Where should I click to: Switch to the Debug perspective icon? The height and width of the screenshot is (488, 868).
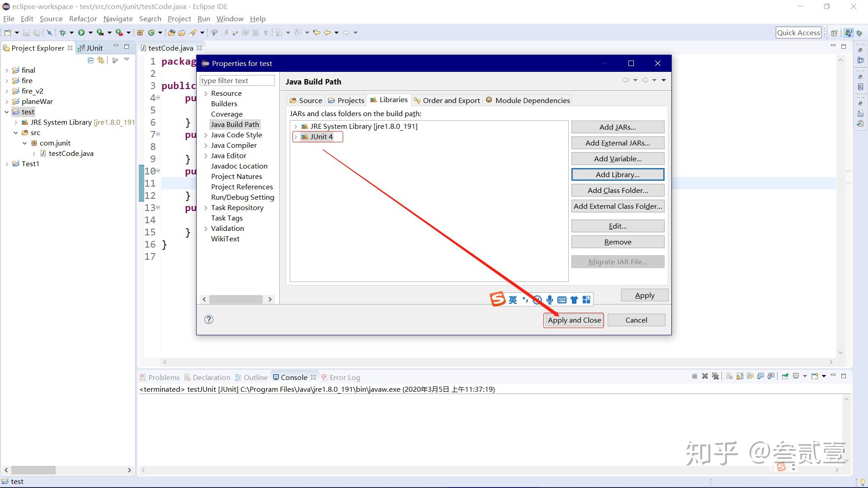(x=859, y=33)
